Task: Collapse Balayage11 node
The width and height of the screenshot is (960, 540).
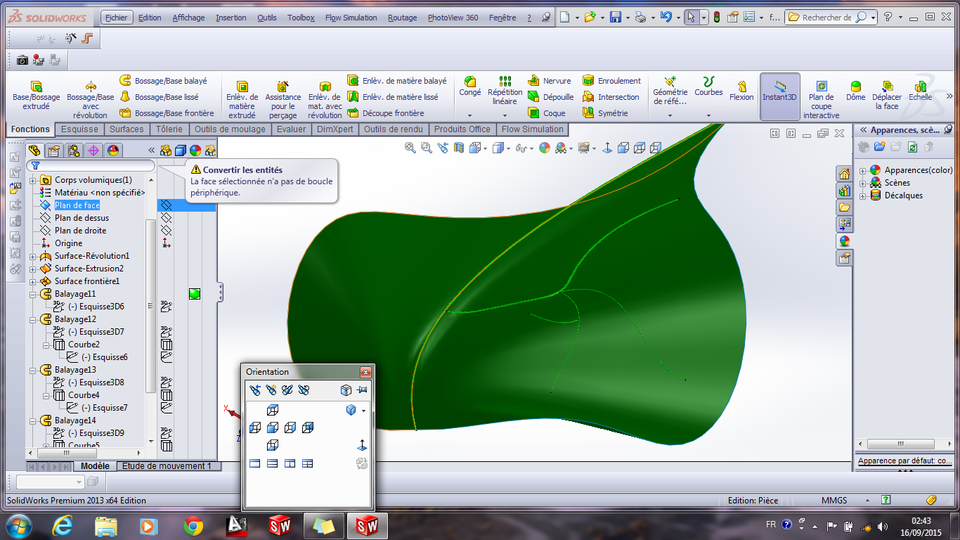Action: pyautogui.click(x=32, y=294)
